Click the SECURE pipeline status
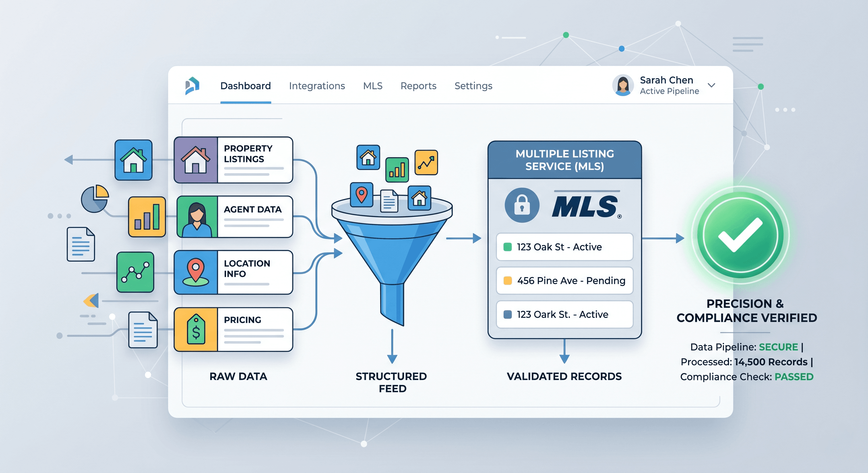 tap(778, 347)
